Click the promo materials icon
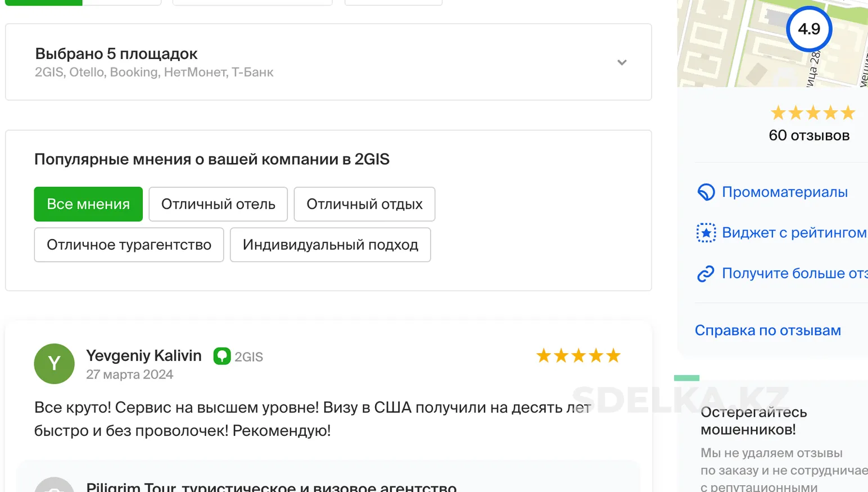Viewport: 868px width, 492px height. (706, 192)
